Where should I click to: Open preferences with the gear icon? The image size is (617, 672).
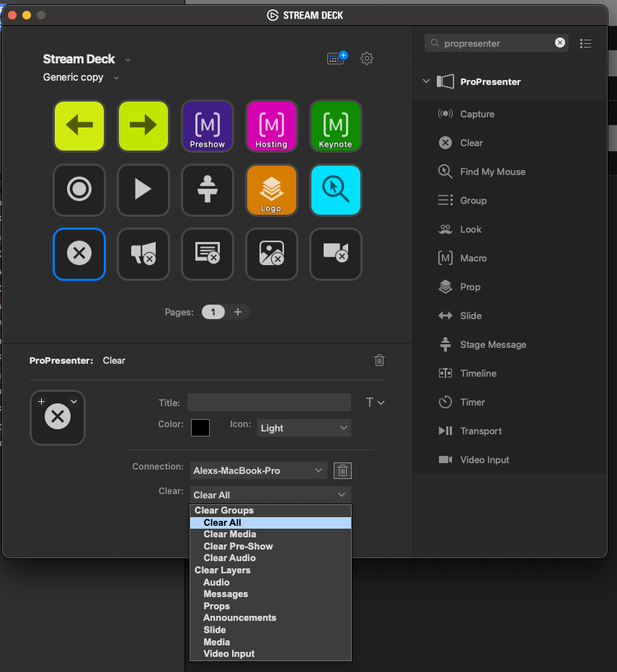tap(367, 58)
